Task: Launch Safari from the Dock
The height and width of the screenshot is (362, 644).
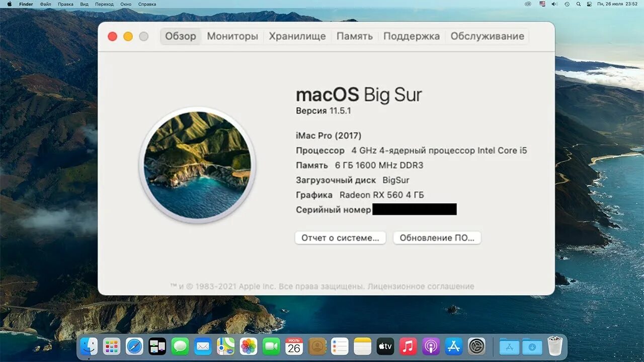Action: 134,346
